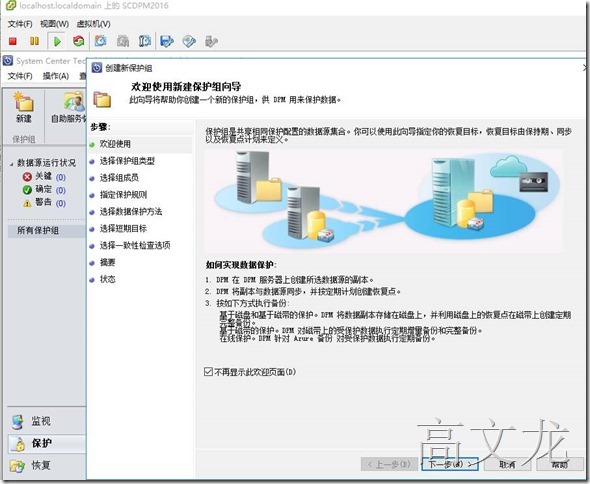Click the floppy disk device icon
590x484 pixels.
pos(167,41)
